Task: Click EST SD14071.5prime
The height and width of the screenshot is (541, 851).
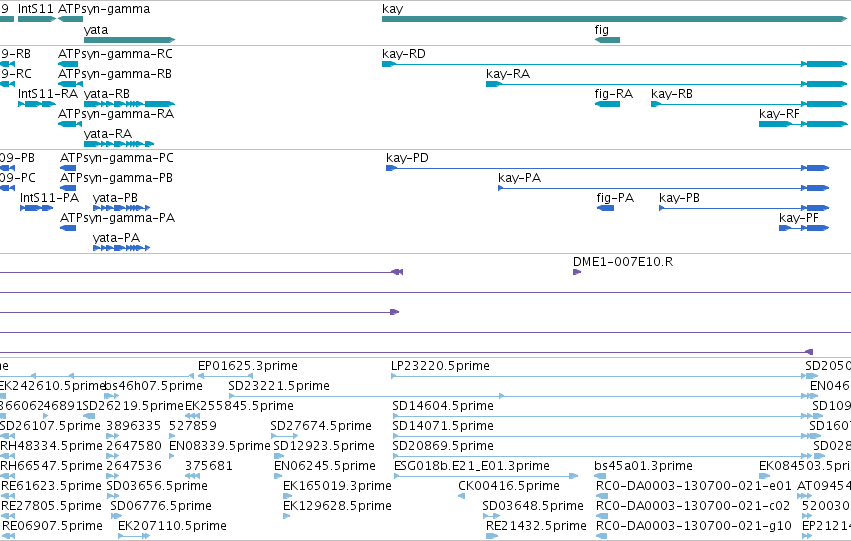Action: click(x=602, y=436)
